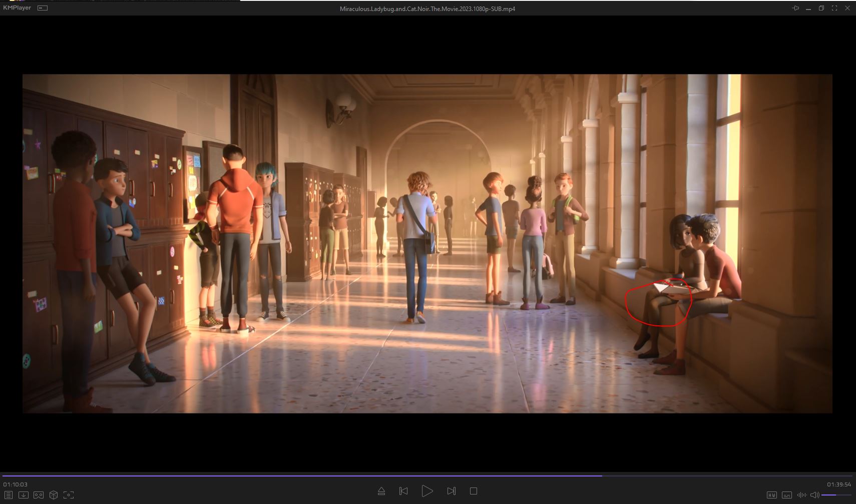
Task: Enable VR headset viewing mode
Action: (x=39, y=495)
